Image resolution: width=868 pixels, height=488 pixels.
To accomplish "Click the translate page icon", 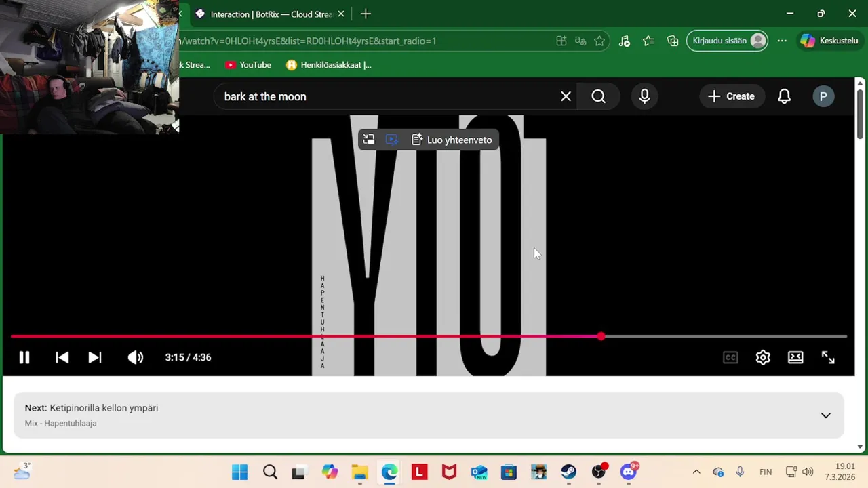I will pos(580,41).
